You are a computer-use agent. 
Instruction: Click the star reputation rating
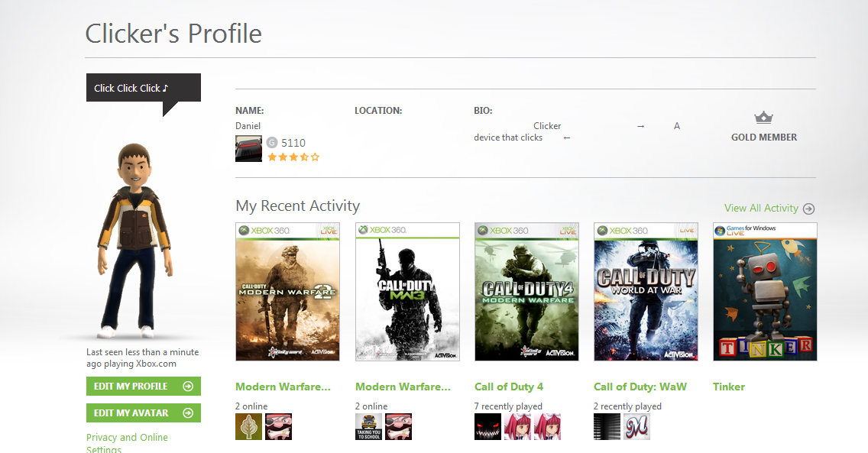click(x=293, y=157)
